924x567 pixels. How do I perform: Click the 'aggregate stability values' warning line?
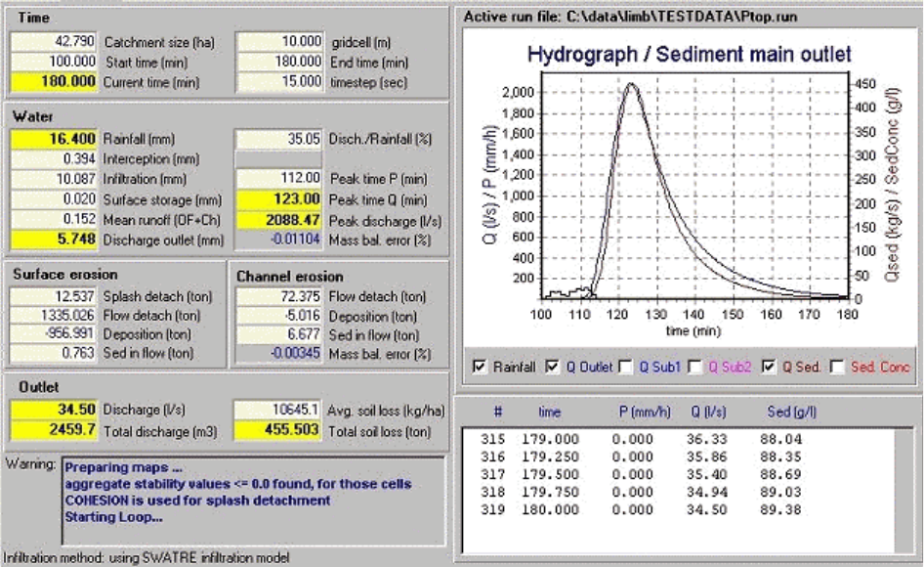click(x=238, y=485)
